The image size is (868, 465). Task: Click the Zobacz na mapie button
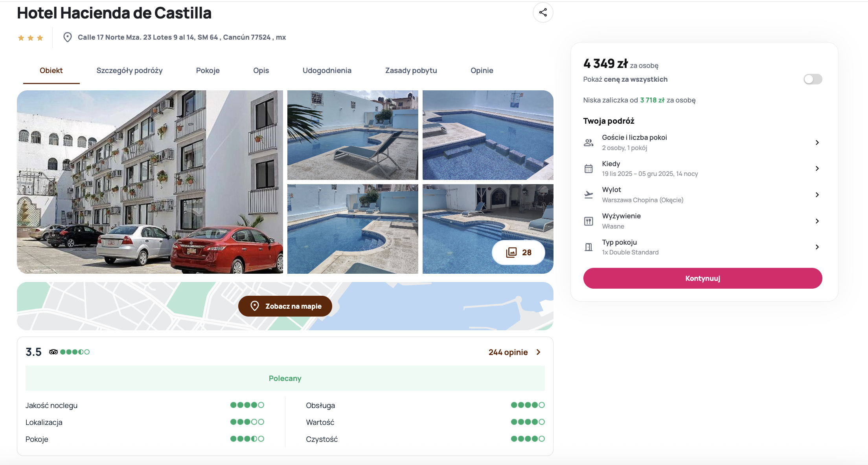285,306
